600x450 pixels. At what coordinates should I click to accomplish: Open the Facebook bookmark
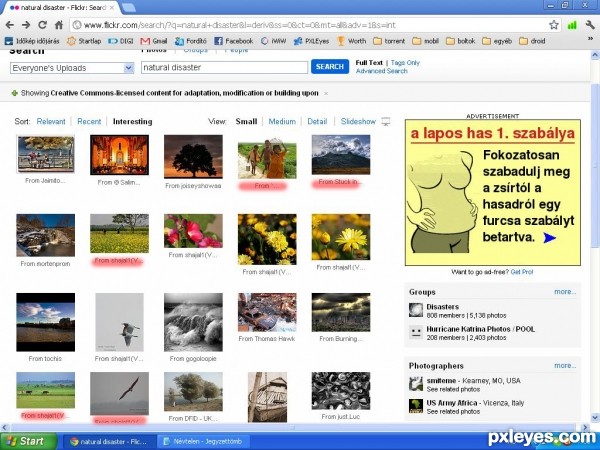click(x=234, y=41)
